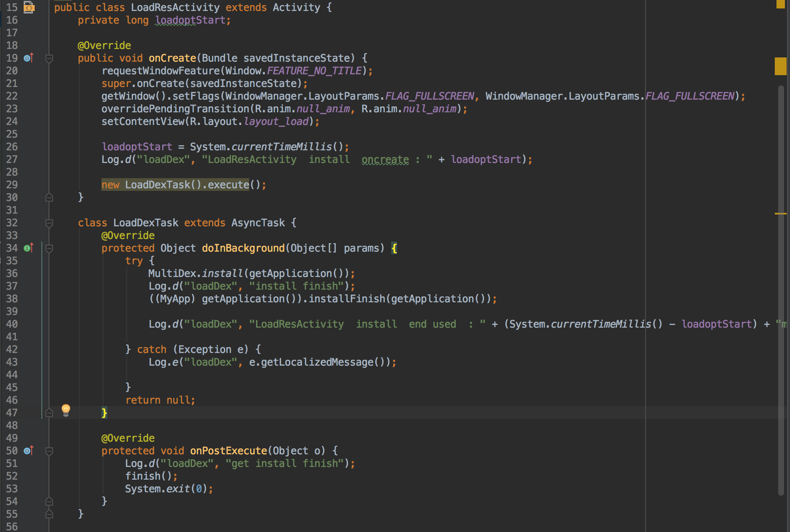Screen dimensions: 790x532
Task: Click the onCreate override gutter icon
Action: (x=29, y=58)
